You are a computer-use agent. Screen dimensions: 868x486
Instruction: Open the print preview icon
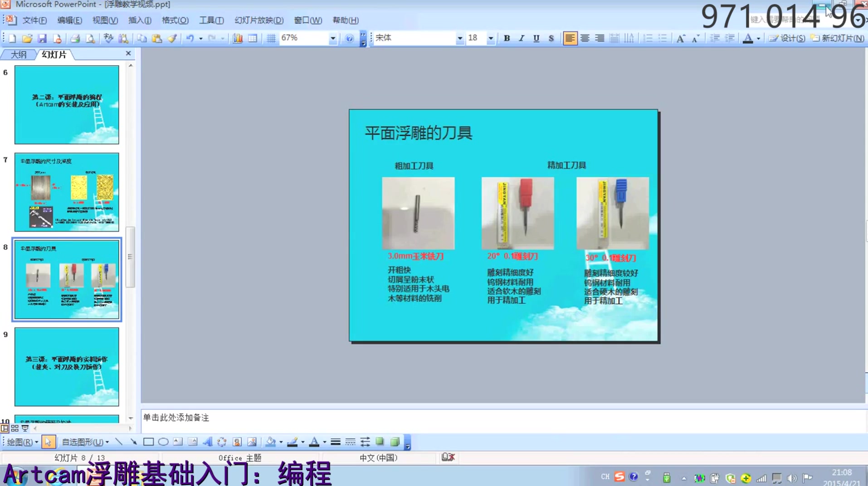(90, 38)
